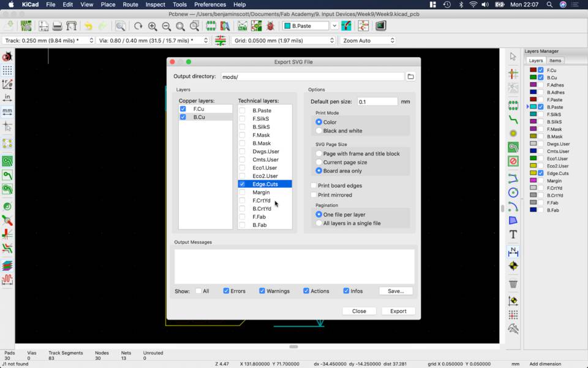Switch units to inches on left toolbar
Image resolution: width=588 pixels, height=368 pixels.
(7, 98)
